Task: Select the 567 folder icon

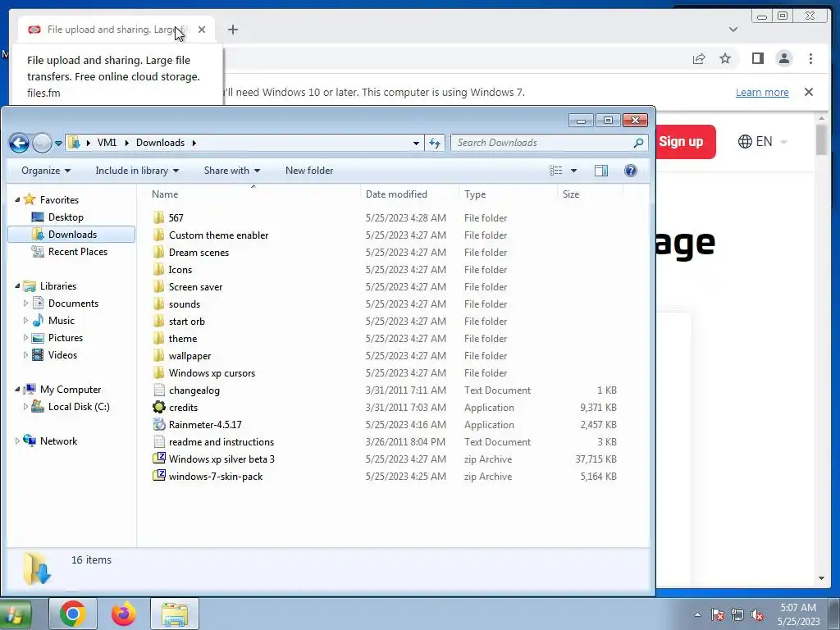Action: (x=158, y=217)
